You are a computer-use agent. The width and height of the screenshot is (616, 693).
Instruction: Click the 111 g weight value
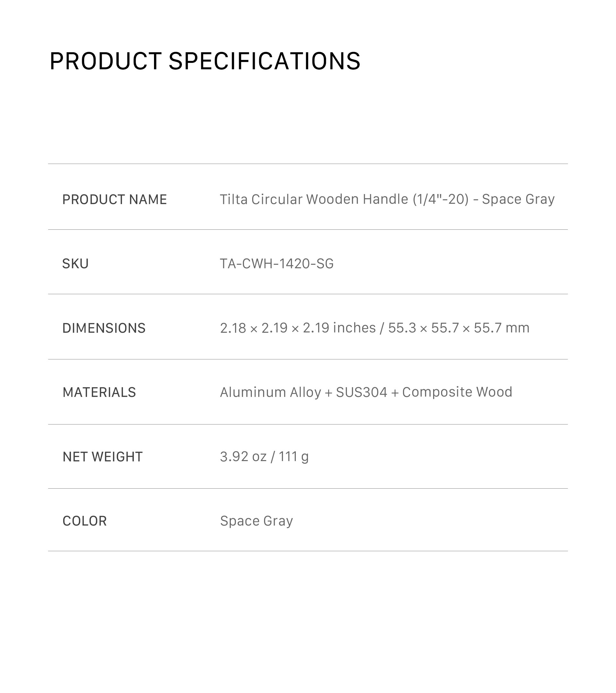tap(294, 457)
